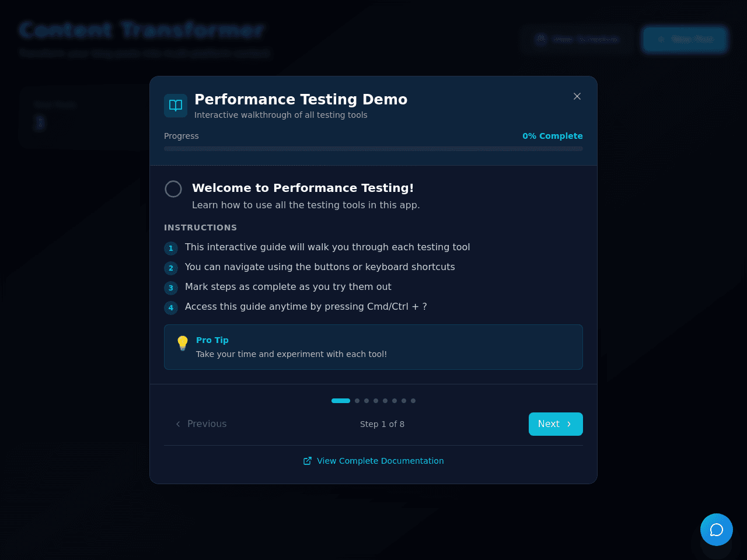Click "This interactive guide will walk" instruction

[x=327, y=247]
